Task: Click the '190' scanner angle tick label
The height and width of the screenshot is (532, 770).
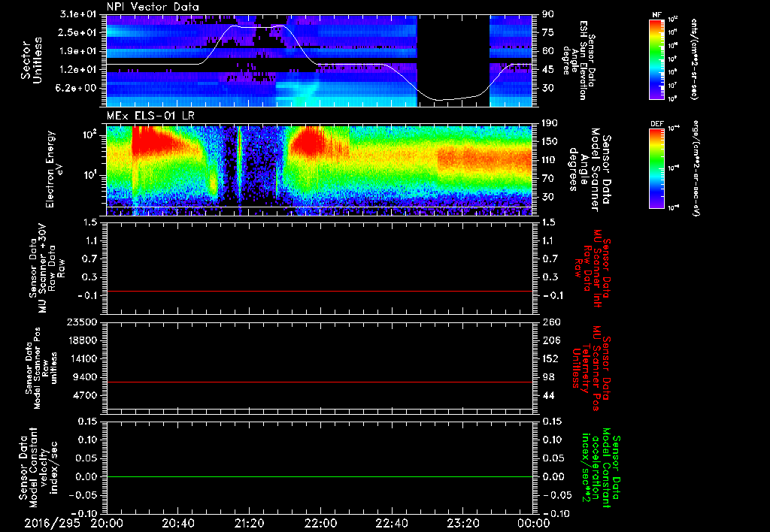Action: [x=550, y=123]
